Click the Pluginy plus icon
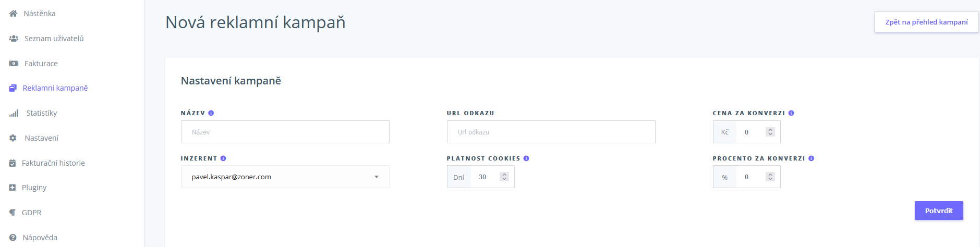Image resolution: width=980 pixels, height=247 pixels. pos(13,188)
